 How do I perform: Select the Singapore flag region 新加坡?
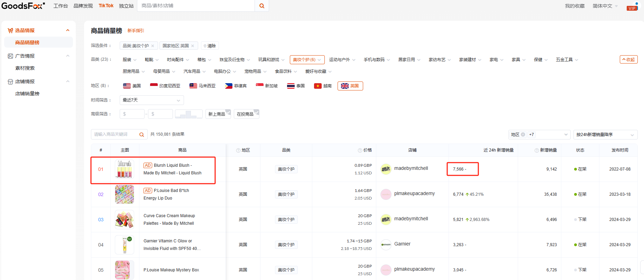(x=267, y=86)
